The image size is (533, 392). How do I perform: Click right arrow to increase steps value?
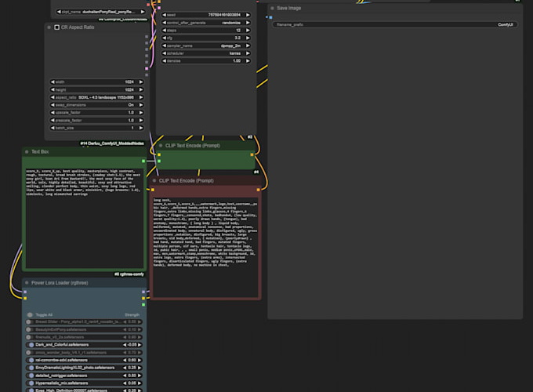click(252, 29)
